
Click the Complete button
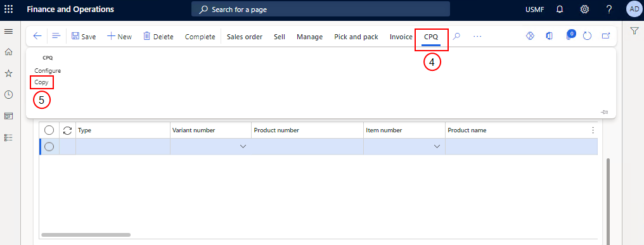pos(200,37)
